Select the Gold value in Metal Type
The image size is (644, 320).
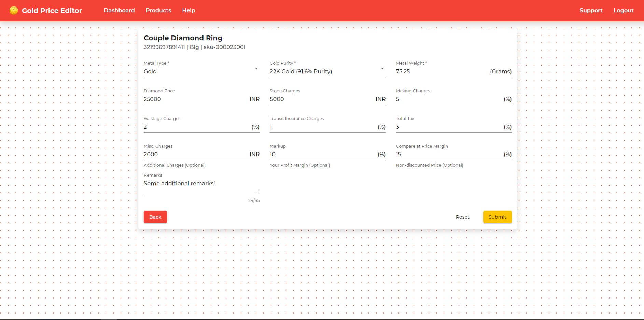pyautogui.click(x=150, y=71)
